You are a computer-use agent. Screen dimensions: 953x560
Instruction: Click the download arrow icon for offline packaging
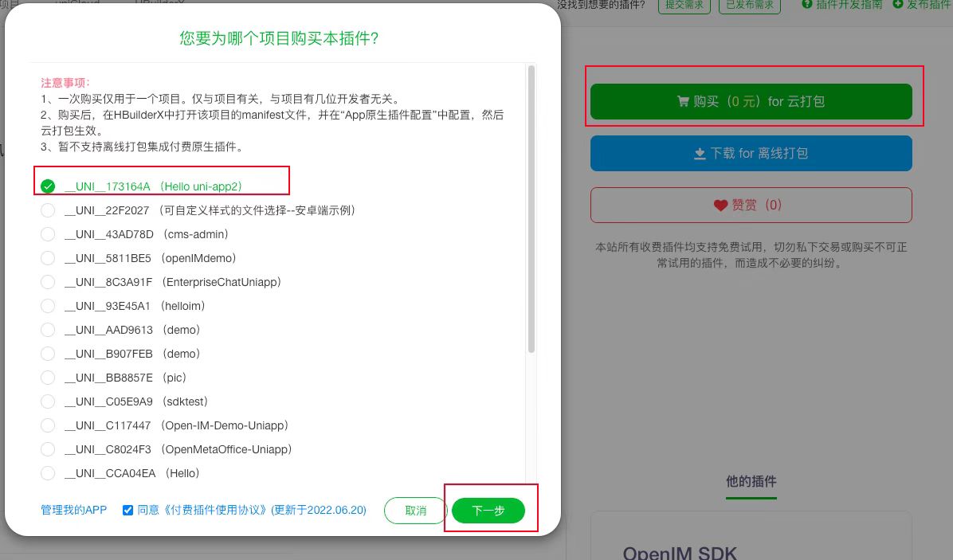point(700,154)
